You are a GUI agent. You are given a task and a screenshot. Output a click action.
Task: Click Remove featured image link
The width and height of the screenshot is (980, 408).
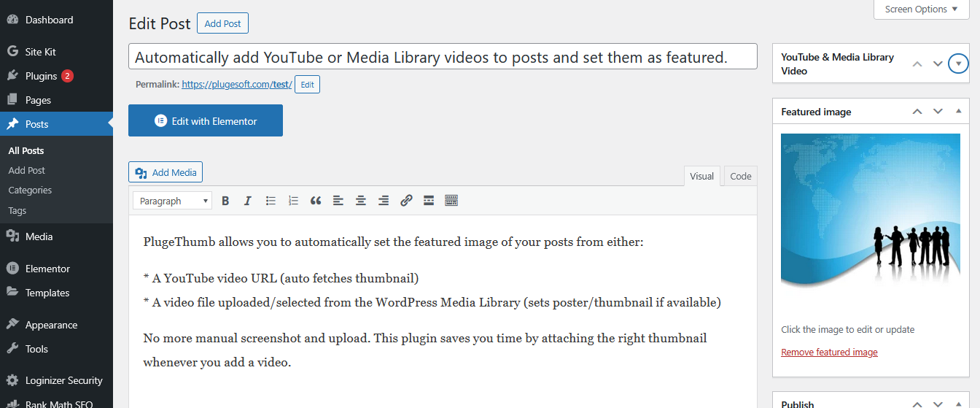[x=829, y=353]
